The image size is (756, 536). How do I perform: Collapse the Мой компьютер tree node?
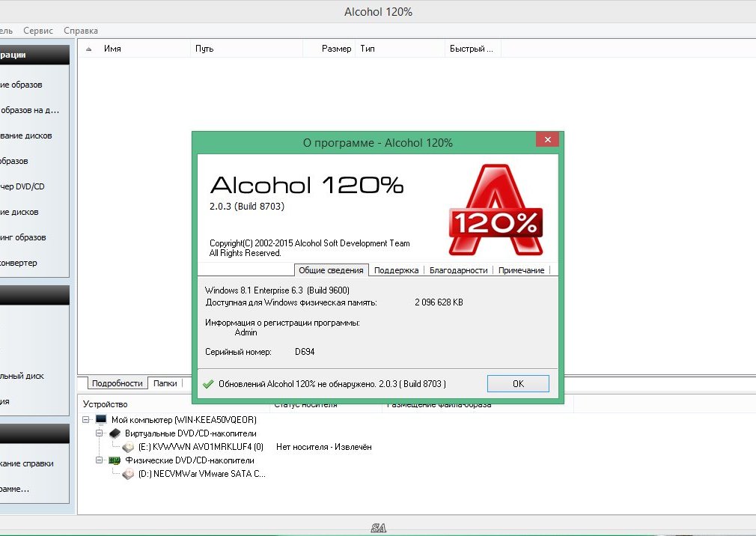(86, 420)
